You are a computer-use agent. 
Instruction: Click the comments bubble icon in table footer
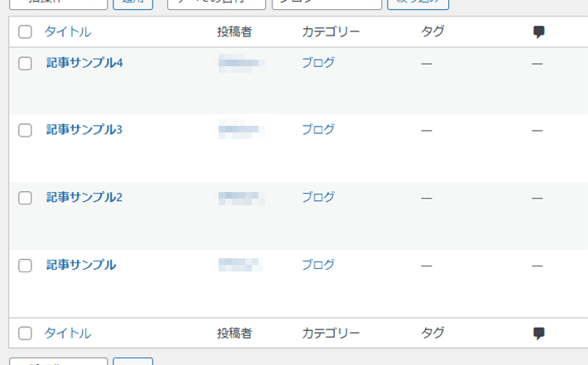click(x=539, y=334)
